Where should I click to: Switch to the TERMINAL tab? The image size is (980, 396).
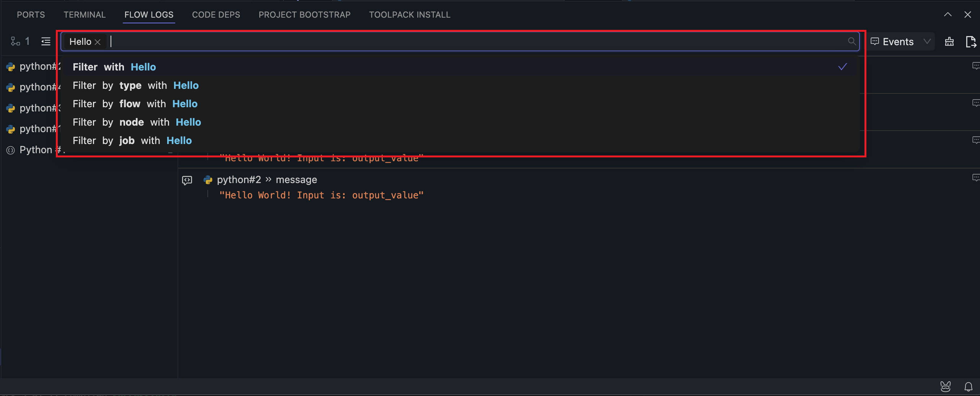(85, 15)
